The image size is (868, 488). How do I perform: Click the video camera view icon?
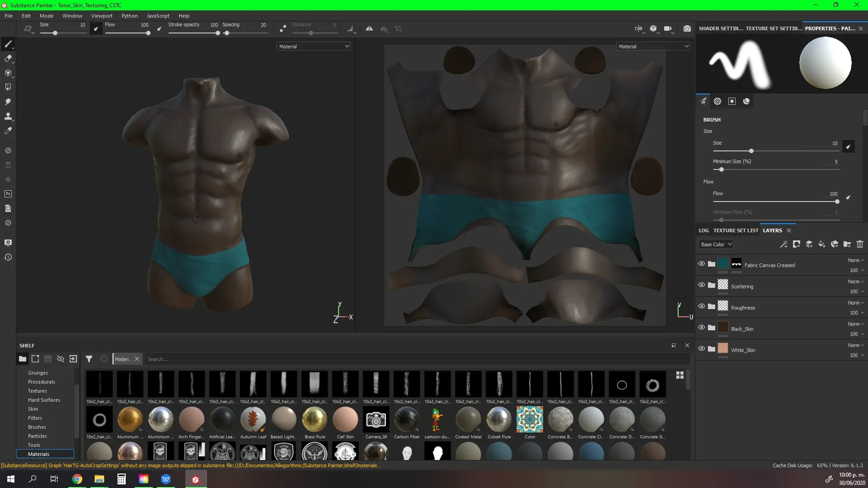(x=668, y=28)
